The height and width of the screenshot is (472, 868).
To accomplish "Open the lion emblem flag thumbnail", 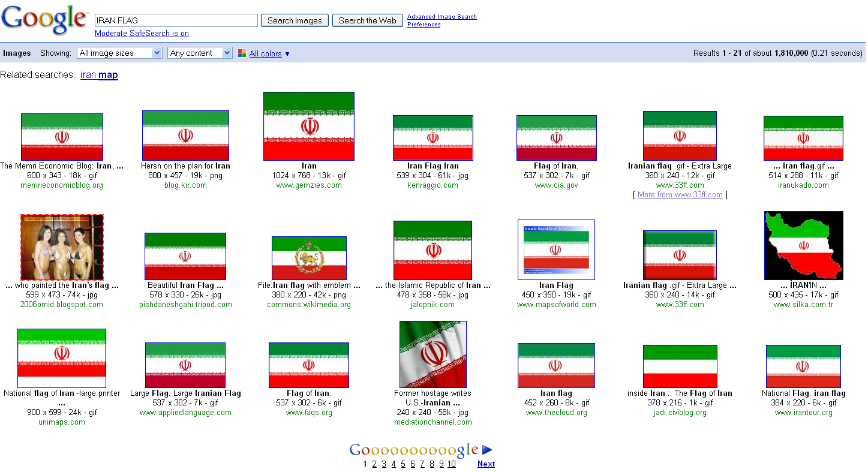I will (309, 258).
